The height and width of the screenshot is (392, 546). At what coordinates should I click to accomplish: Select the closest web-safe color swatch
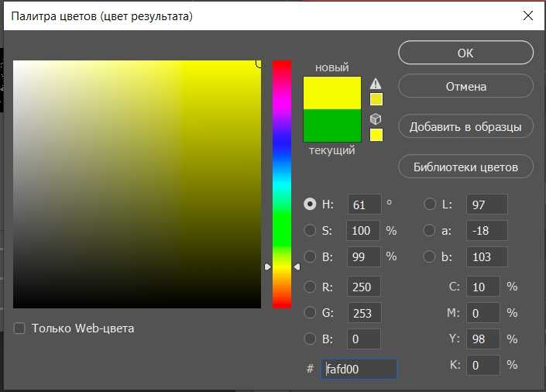(376, 135)
